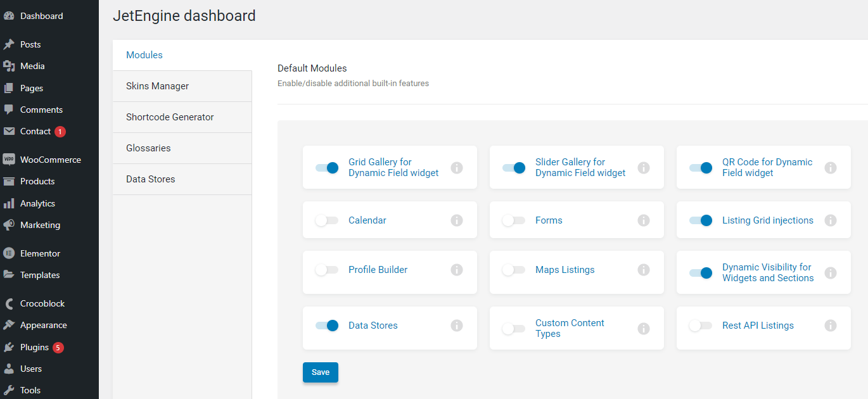Click the JetEngine dashboard heading
The height and width of the screenshot is (399, 868).
184,16
